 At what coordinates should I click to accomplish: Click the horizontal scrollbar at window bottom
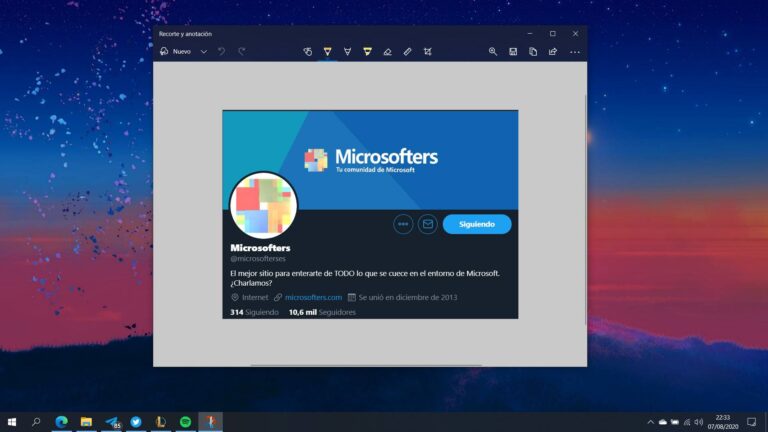point(366,365)
